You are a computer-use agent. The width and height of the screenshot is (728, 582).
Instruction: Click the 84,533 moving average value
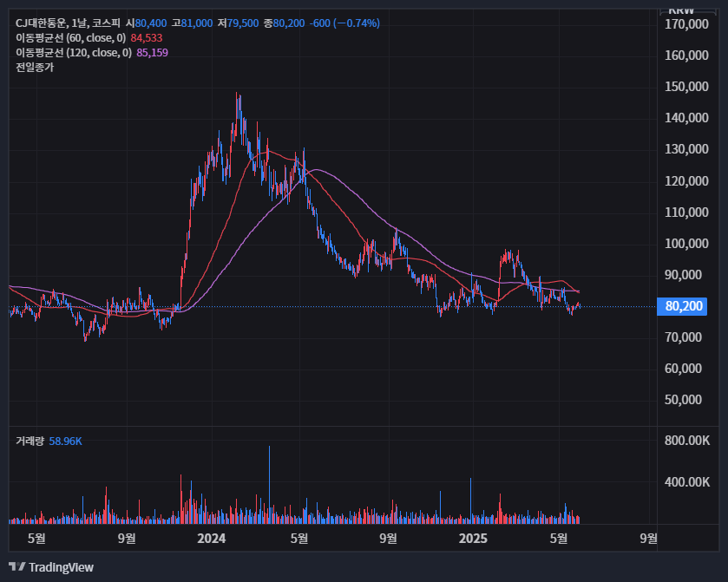tap(147, 38)
